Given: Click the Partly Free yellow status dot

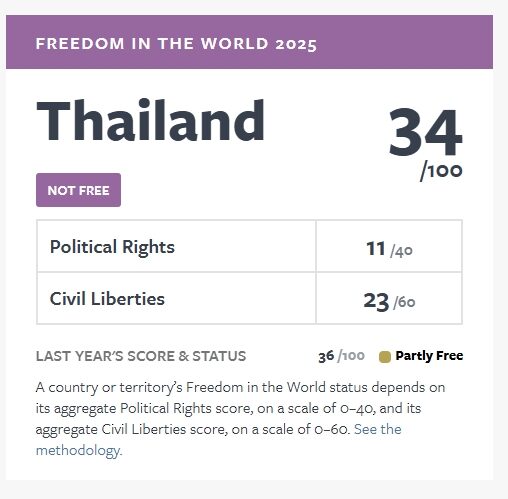Looking at the screenshot, I should pos(385,357).
